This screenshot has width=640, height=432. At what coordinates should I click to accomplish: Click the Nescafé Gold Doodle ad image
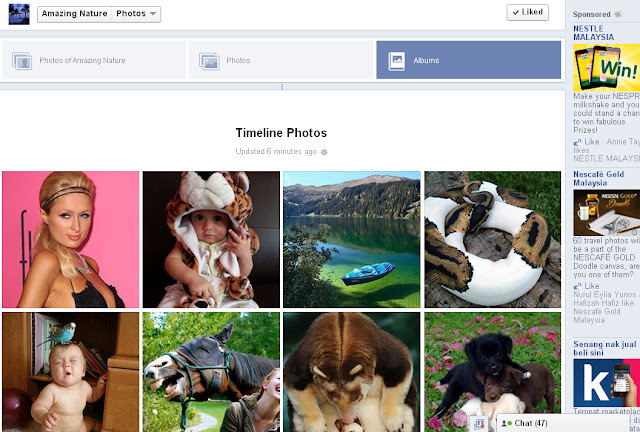[607, 213]
